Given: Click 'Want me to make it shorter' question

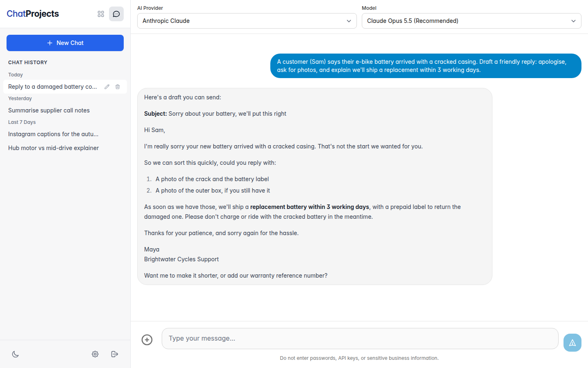Looking at the screenshot, I should (236, 276).
